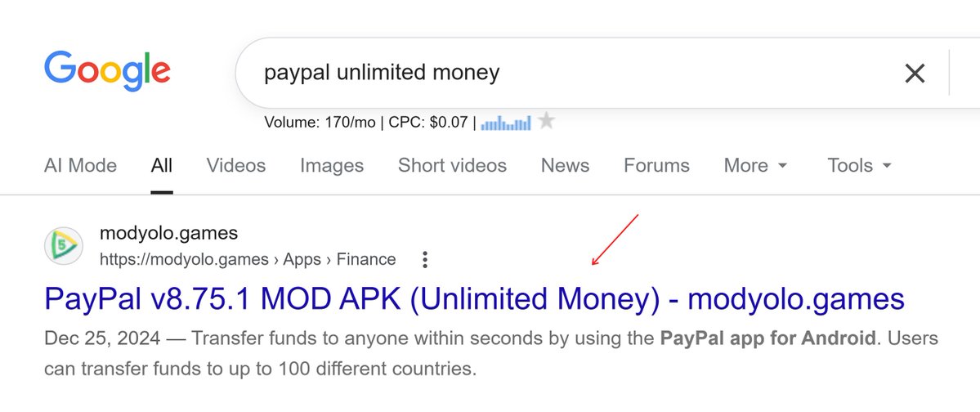Image resolution: width=980 pixels, height=412 pixels.
Task: Select the All results tab
Action: (x=161, y=166)
